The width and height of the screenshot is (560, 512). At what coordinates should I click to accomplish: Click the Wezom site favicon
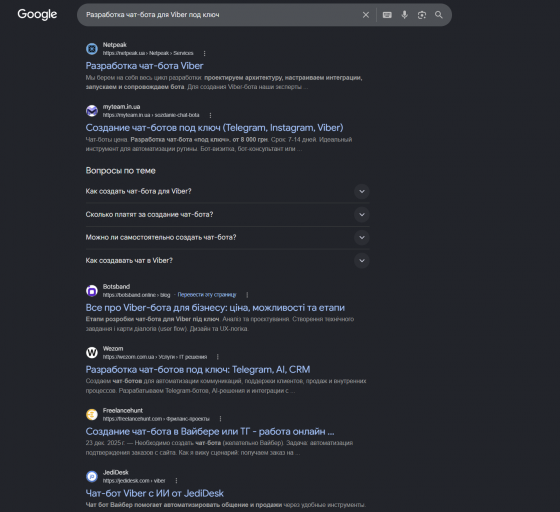coord(92,352)
